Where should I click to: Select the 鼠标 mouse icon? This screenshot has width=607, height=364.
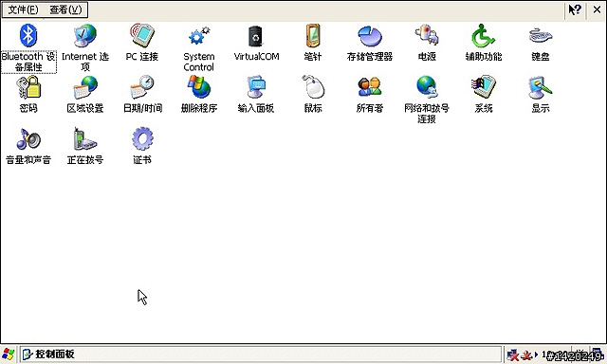(313, 87)
